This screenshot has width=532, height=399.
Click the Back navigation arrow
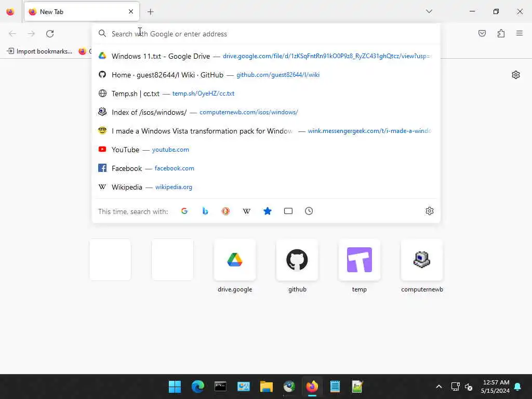coord(12,34)
